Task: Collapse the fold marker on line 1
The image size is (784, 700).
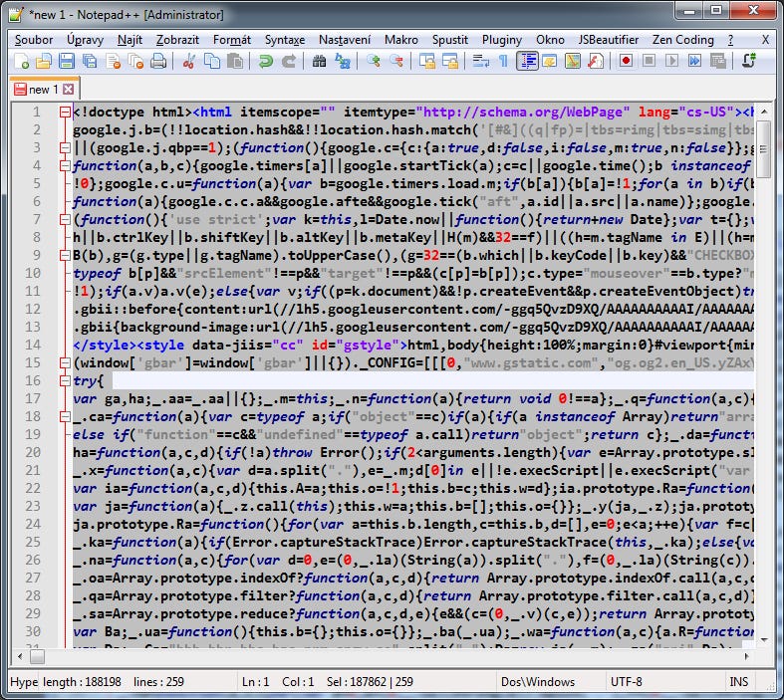Action: click(65, 112)
